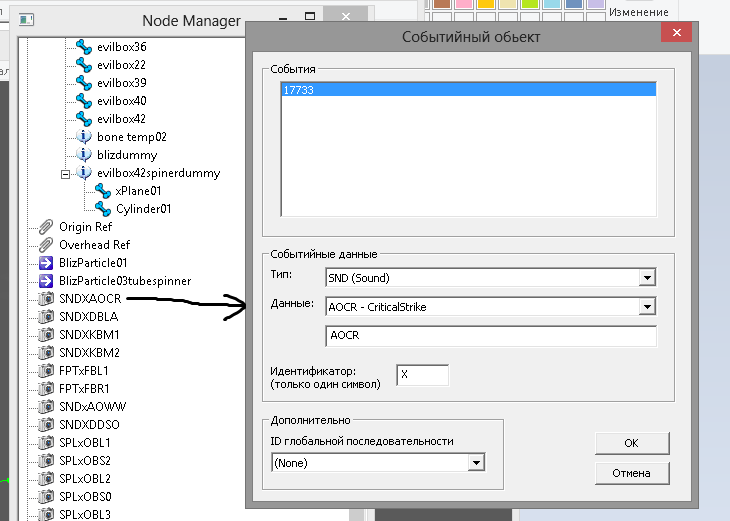The width and height of the screenshot is (730, 521).
Task: Click the event icon of SNDXDDSO
Action: (46, 425)
